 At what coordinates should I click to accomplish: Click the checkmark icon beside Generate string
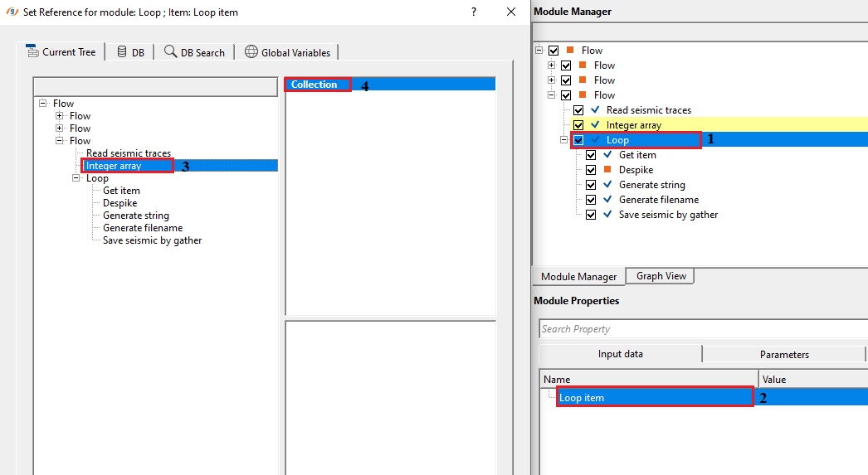point(607,185)
